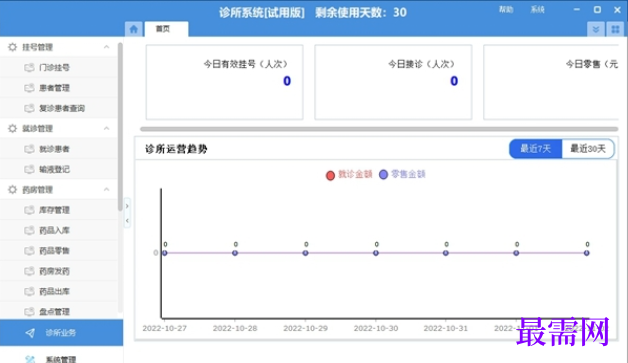Click the 今日接诊（人次） card
Viewport: 628px width, 363px height.
(x=393, y=82)
